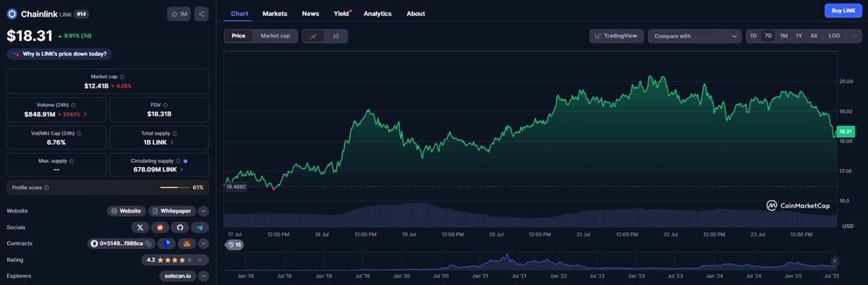Switch chart to candlestick view icon
868x285 pixels.
[336, 35]
